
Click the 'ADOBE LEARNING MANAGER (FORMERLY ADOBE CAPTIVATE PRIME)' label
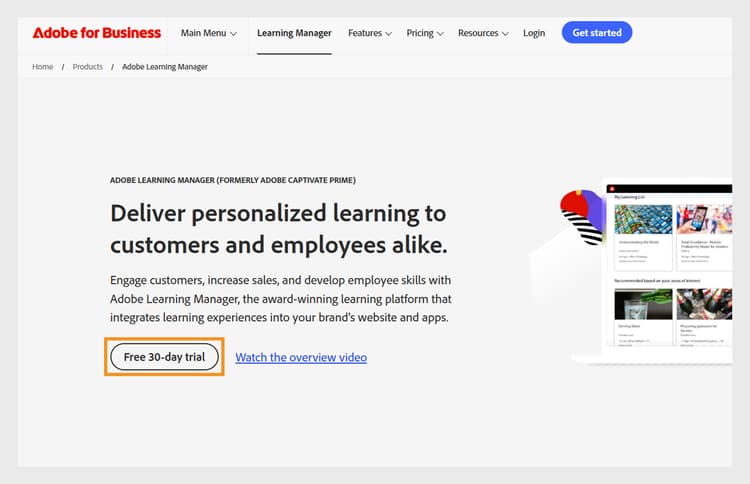233,180
